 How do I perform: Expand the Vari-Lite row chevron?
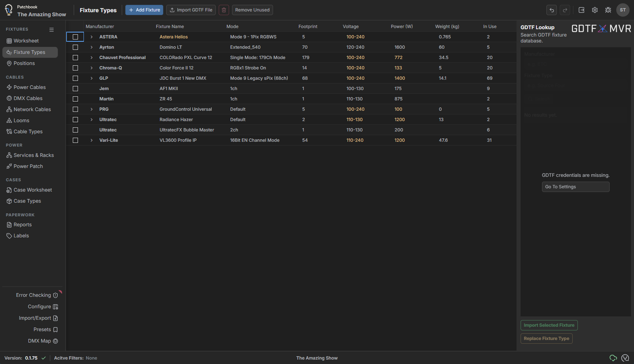(x=92, y=140)
